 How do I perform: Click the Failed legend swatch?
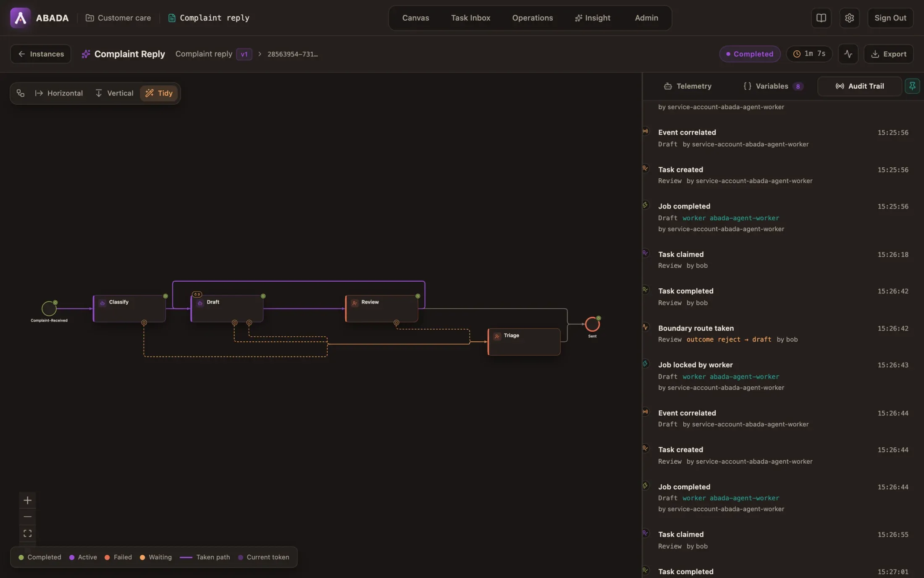click(x=107, y=557)
